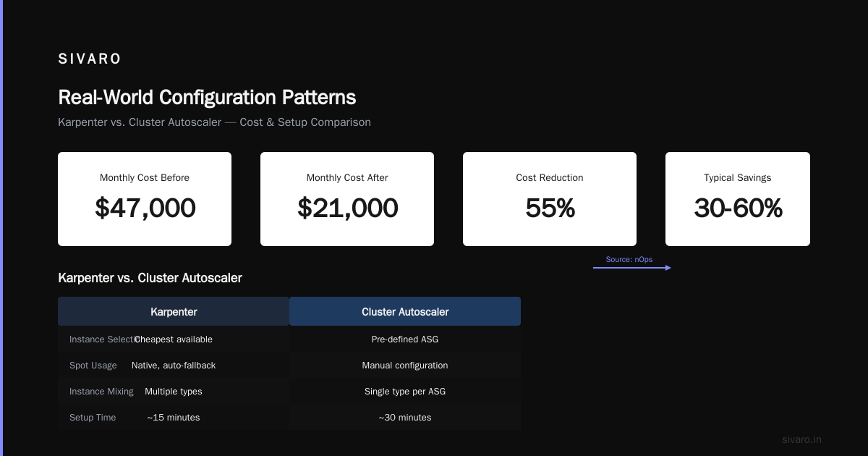Select the 55% value

click(550, 208)
